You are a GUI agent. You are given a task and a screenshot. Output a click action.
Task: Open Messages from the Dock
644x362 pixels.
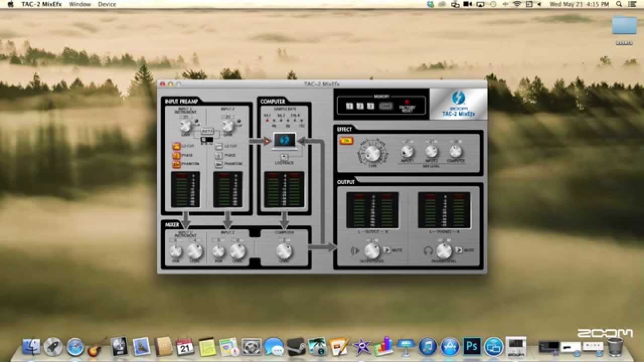(x=274, y=346)
